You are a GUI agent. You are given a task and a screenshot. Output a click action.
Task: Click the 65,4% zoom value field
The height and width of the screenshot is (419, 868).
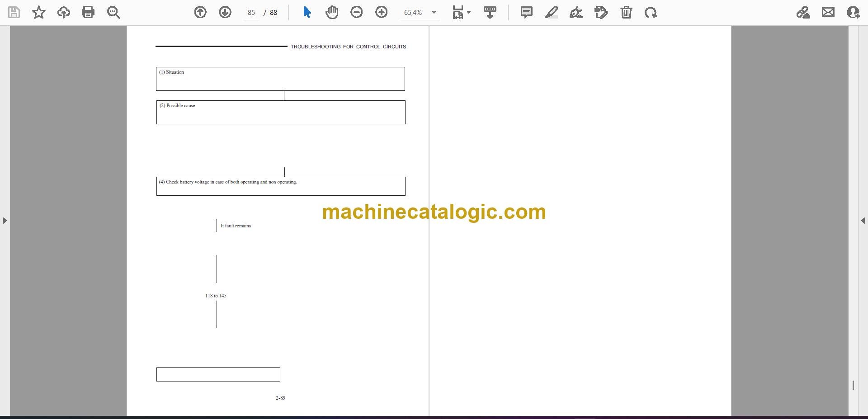tap(413, 13)
